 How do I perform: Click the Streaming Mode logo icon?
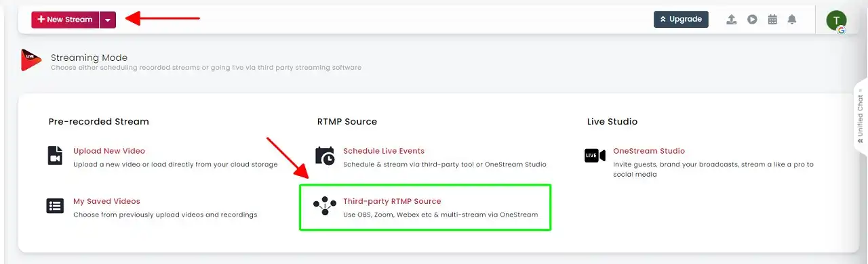31,60
